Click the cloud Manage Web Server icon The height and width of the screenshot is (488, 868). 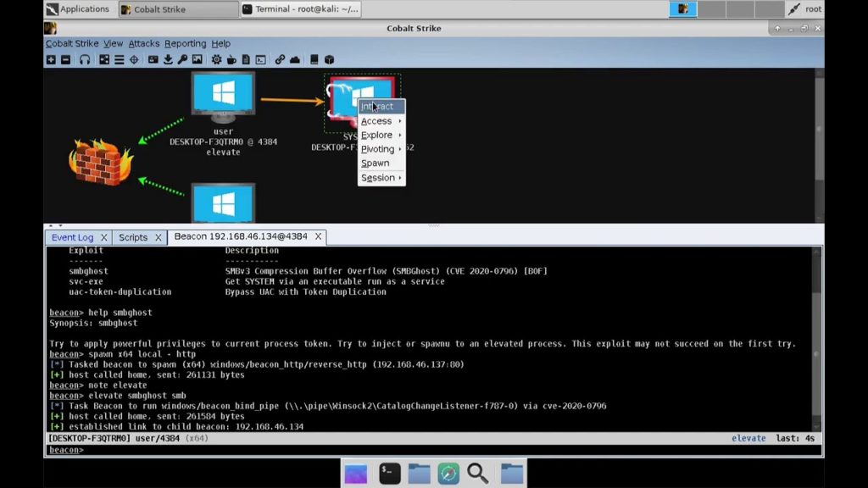(295, 60)
